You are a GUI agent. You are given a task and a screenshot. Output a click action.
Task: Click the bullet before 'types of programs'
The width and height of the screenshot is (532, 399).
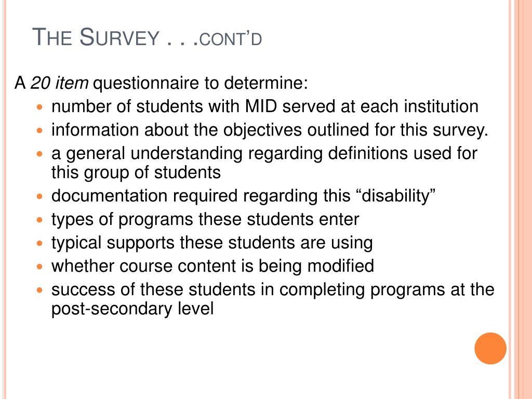coord(39,220)
